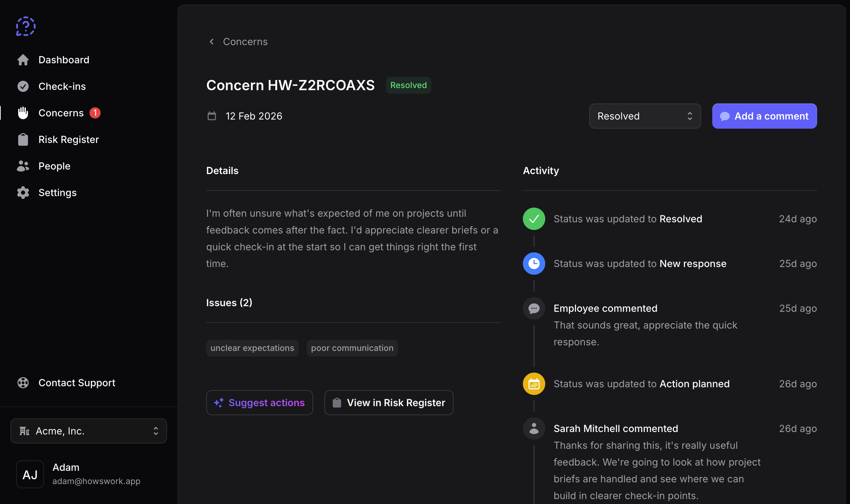The height and width of the screenshot is (504, 850).
Task: Select the unclear expectations tag
Action: click(252, 348)
